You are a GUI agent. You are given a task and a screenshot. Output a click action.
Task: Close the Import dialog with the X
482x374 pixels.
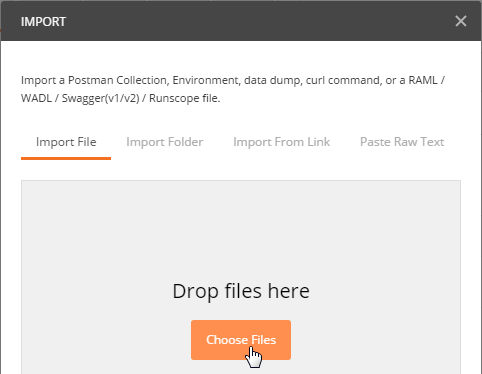[461, 21]
